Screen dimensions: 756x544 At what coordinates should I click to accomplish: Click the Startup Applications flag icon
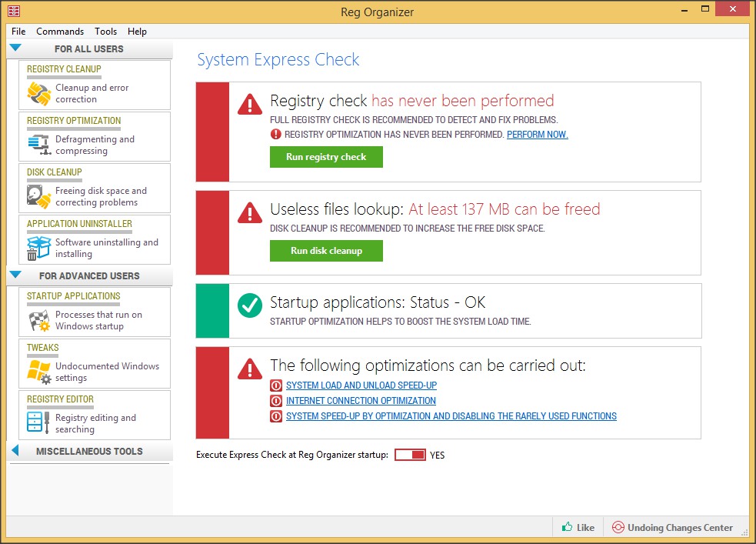(39, 321)
